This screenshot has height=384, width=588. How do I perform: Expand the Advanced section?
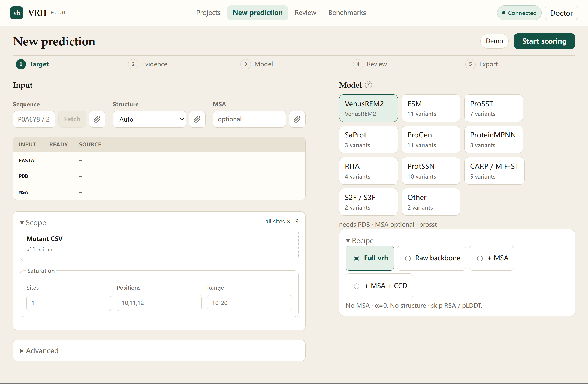(x=39, y=351)
